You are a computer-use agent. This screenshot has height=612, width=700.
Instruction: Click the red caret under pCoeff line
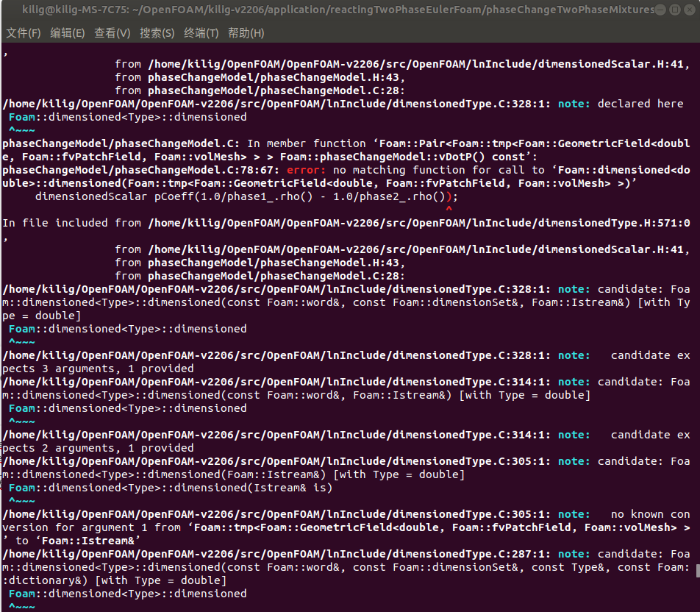(449, 210)
